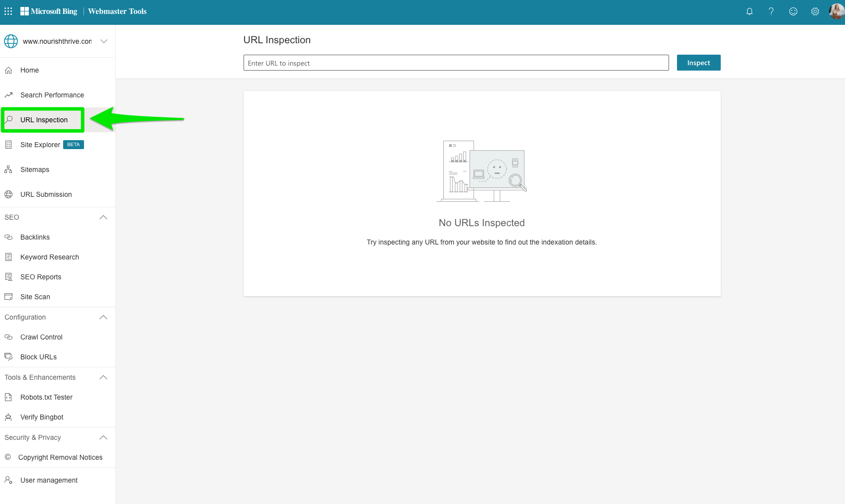
Task: Expand the site selector for www.nourishthrive.com
Action: (104, 41)
